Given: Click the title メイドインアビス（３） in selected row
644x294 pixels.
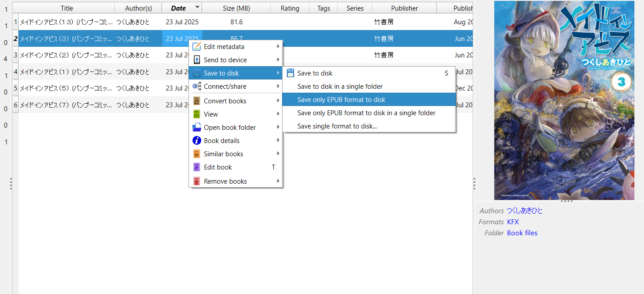Looking at the screenshot, I should point(66,38).
